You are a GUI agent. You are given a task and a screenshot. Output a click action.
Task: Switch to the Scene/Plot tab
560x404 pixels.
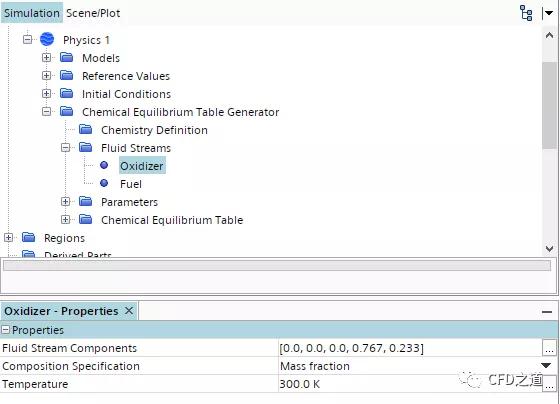point(93,13)
